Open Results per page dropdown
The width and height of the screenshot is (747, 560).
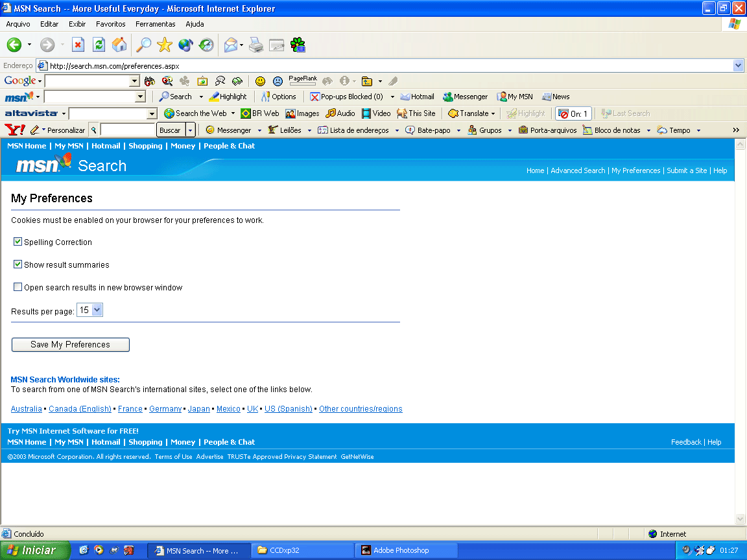coord(90,310)
